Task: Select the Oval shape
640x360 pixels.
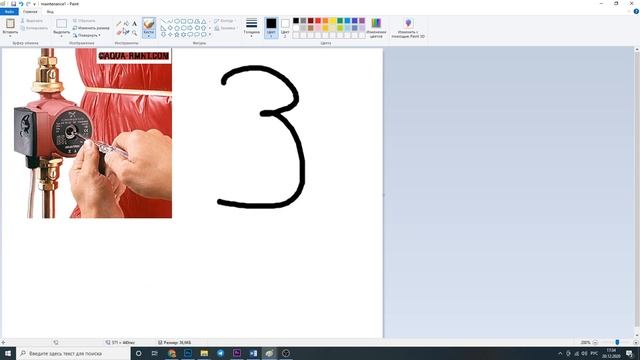Action: click(x=177, y=21)
